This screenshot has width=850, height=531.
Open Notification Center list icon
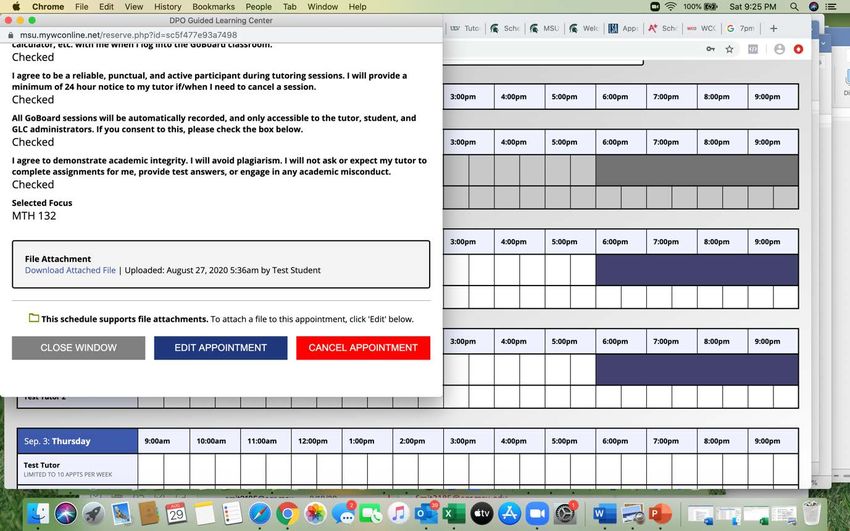pyautogui.click(x=830, y=7)
